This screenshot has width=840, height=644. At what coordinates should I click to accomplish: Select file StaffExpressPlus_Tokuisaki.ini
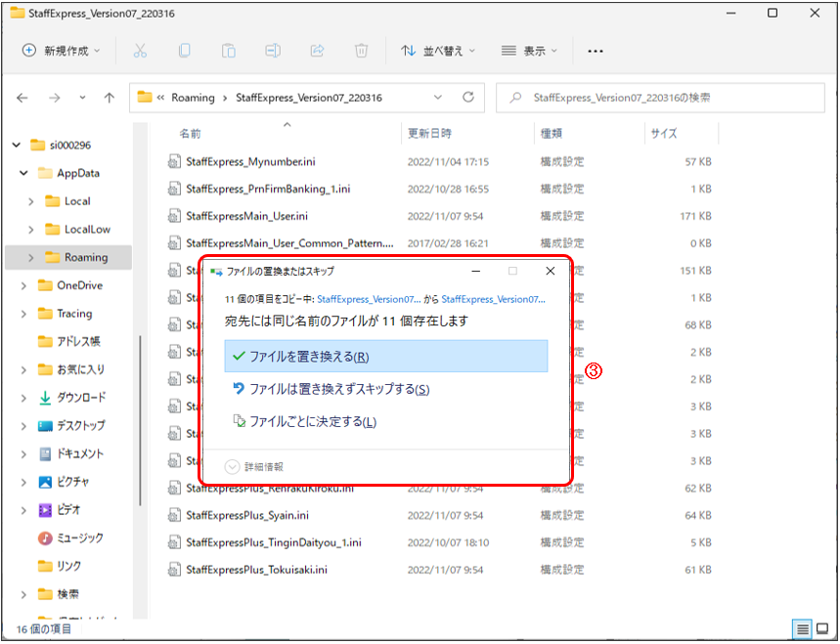point(256,570)
